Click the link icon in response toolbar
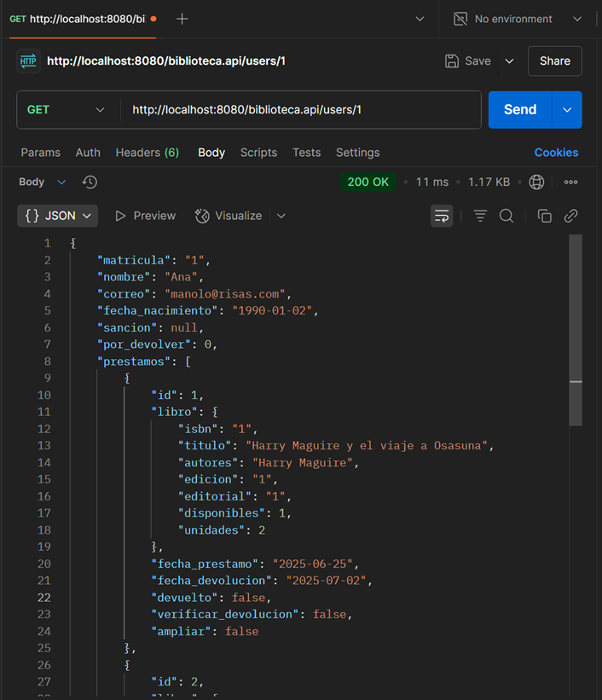 [570, 216]
